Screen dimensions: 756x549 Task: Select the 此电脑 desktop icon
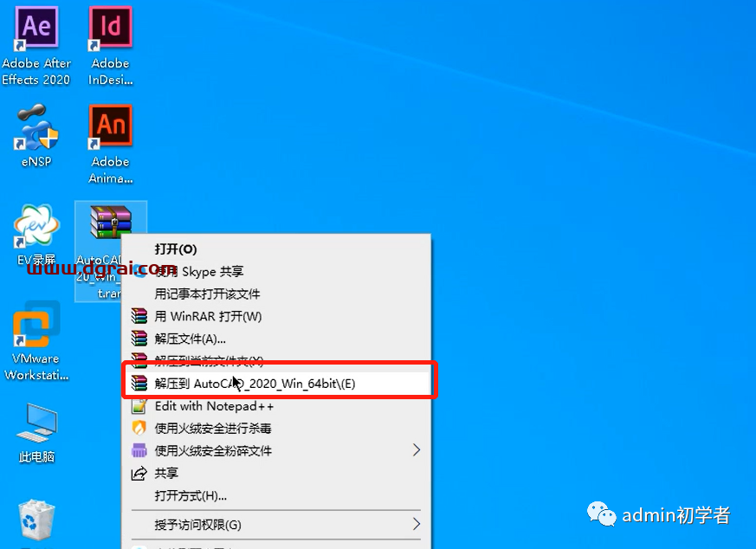click(36, 433)
